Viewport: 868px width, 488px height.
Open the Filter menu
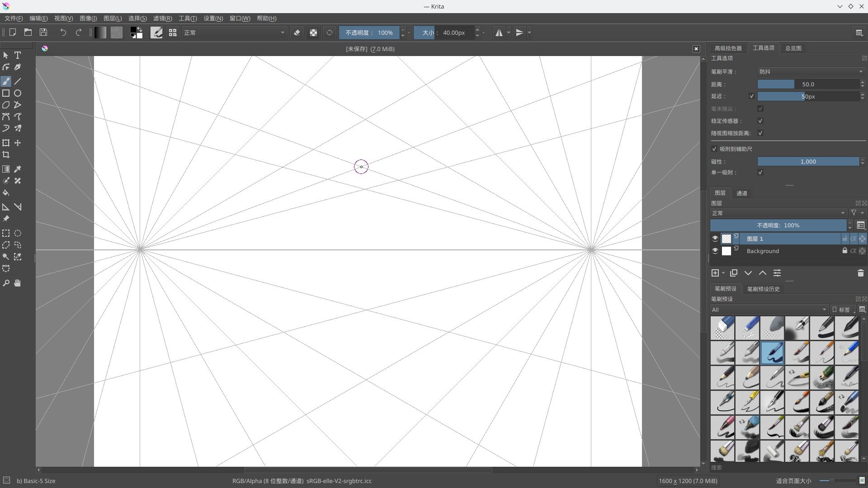tap(162, 19)
